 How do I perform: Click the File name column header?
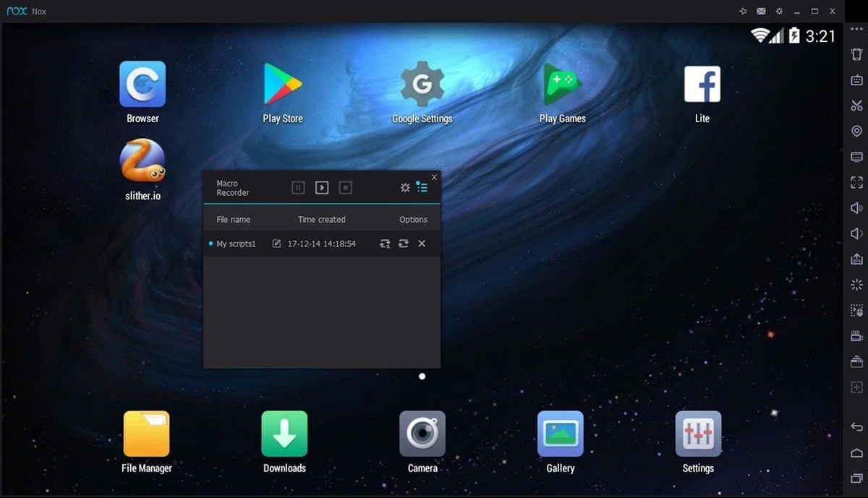[x=233, y=220]
